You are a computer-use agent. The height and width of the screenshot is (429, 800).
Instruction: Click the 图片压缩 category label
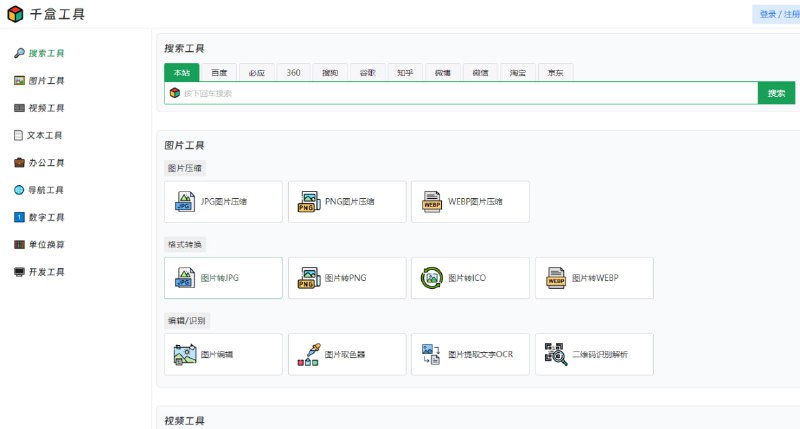click(x=185, y=168)
